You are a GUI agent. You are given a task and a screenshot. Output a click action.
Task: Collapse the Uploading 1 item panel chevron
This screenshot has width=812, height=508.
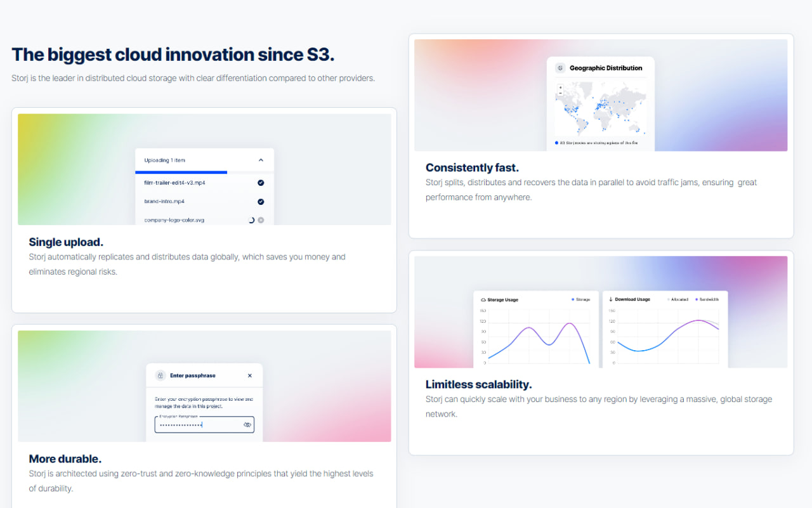pyautogui.click(x=261, y=160)
